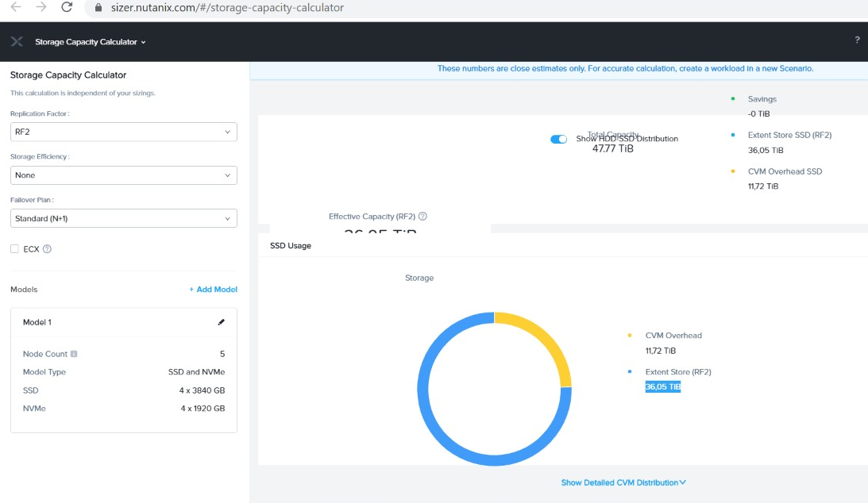Image resolution: width=868 pixels, height=503 pixels.
Task: Click the 47.77 TiB total capacity value
Action: [x=613, y=148]
